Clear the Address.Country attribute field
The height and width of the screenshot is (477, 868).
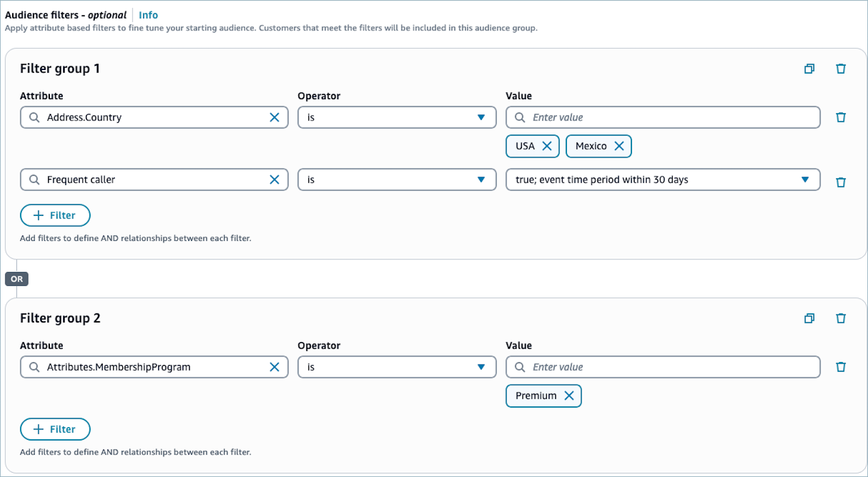click(x=274, y=117)
